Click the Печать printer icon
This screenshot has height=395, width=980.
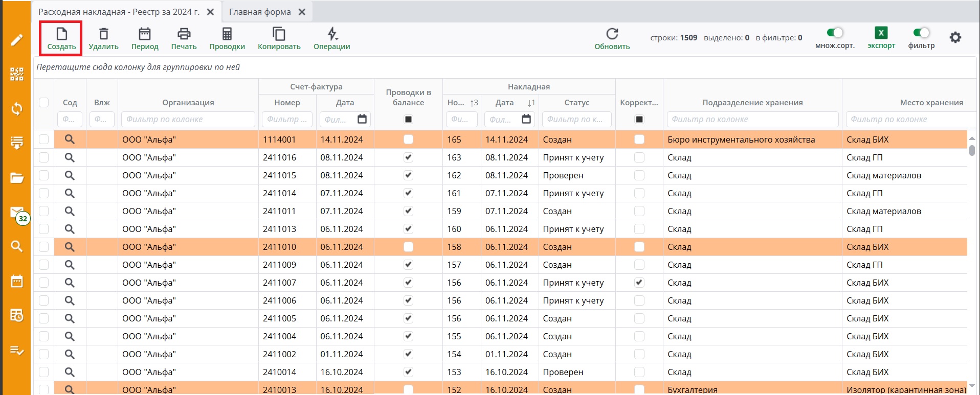(x=184, y=34)
